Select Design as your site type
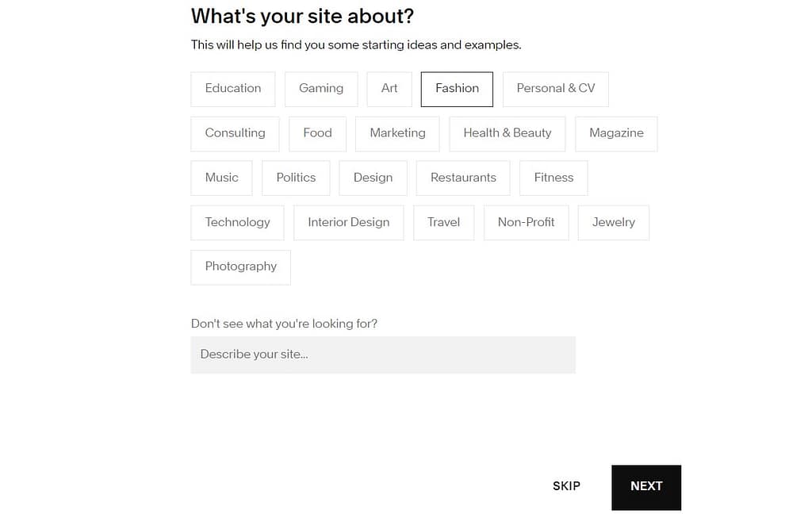This screenshot has height=514, width=812. click(373, 178)
